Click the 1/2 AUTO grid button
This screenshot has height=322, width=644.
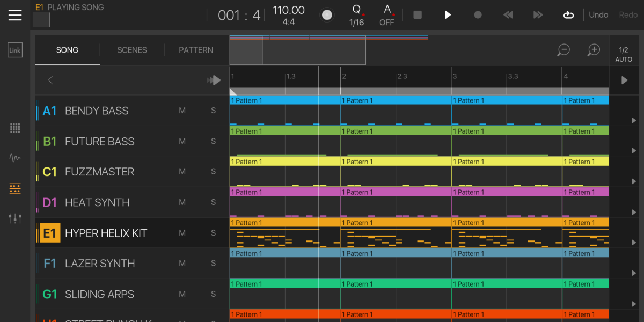click(624, 54)
